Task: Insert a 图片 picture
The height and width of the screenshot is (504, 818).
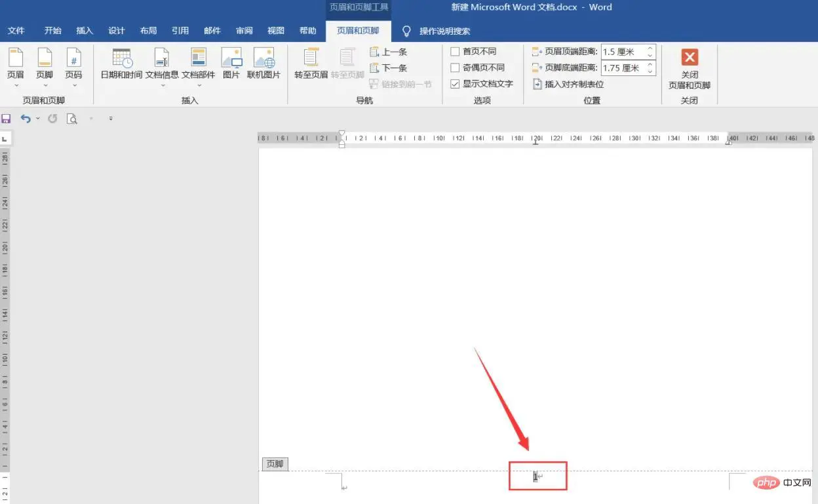Action: tap(231, 64)
